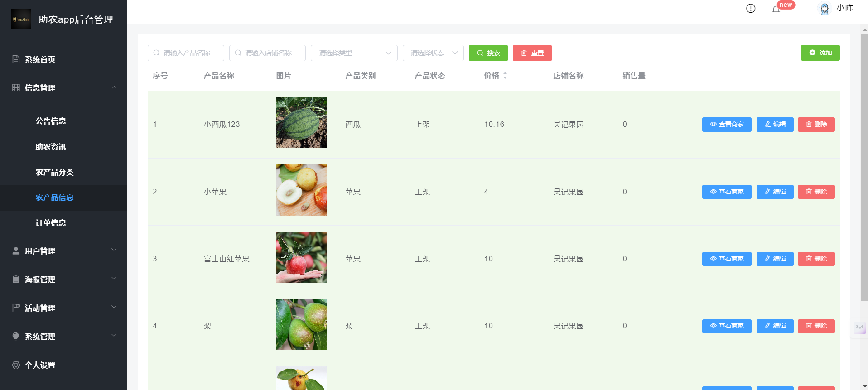Click the 系统首页 document icon
The height and width of the screenshot is (390, 868).
coord(16,59)
